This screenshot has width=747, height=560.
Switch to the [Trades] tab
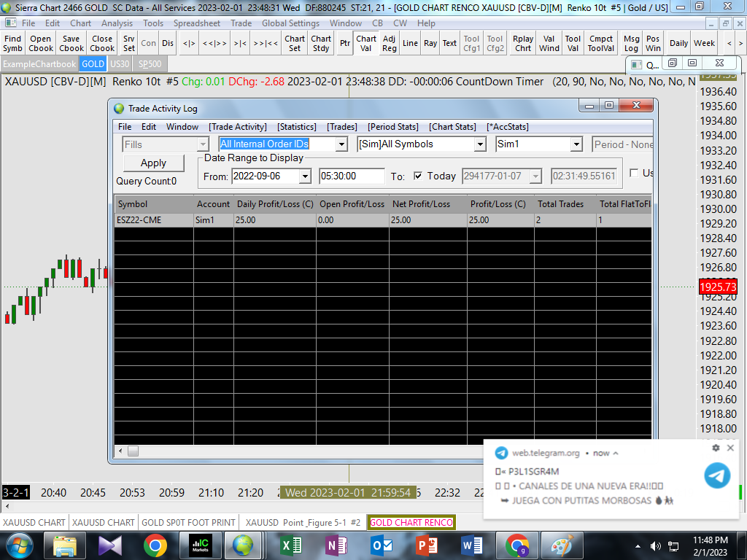point(342,127)
